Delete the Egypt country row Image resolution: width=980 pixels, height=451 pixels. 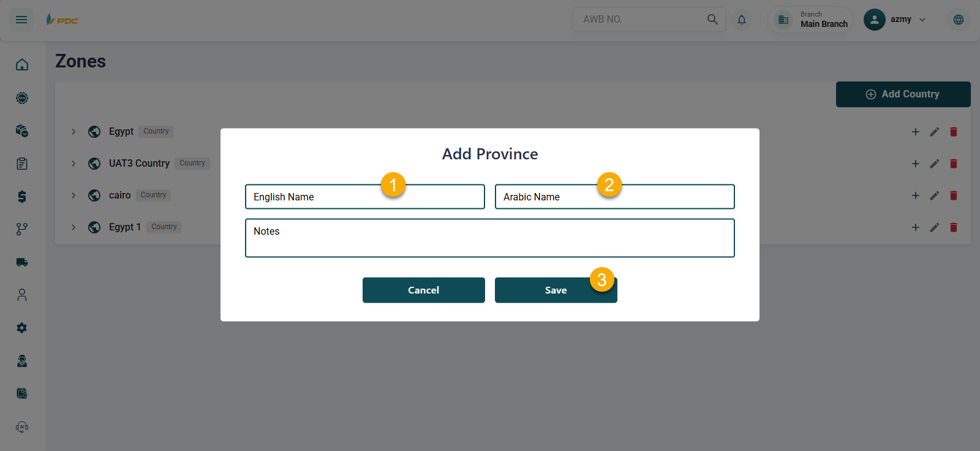(953, 132)
